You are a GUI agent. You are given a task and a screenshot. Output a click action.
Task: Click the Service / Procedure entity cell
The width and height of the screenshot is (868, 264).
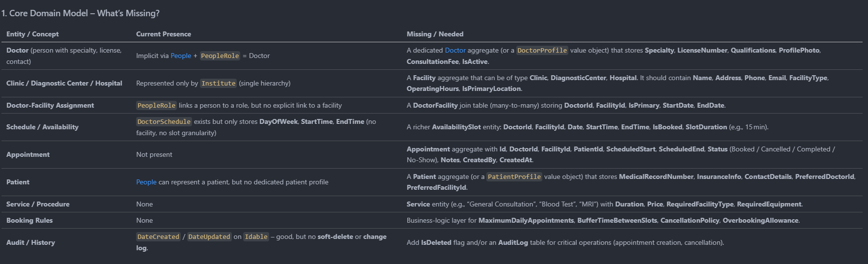(x=38, y=205)
